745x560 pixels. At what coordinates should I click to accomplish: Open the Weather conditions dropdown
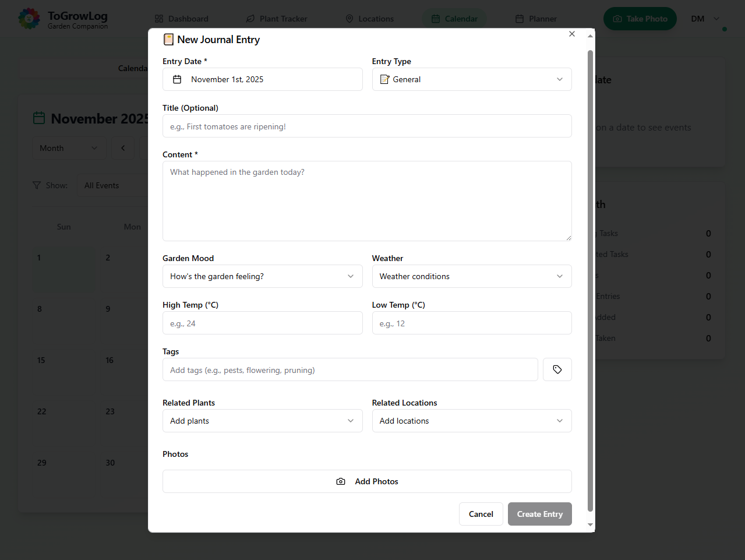[471, 276]
